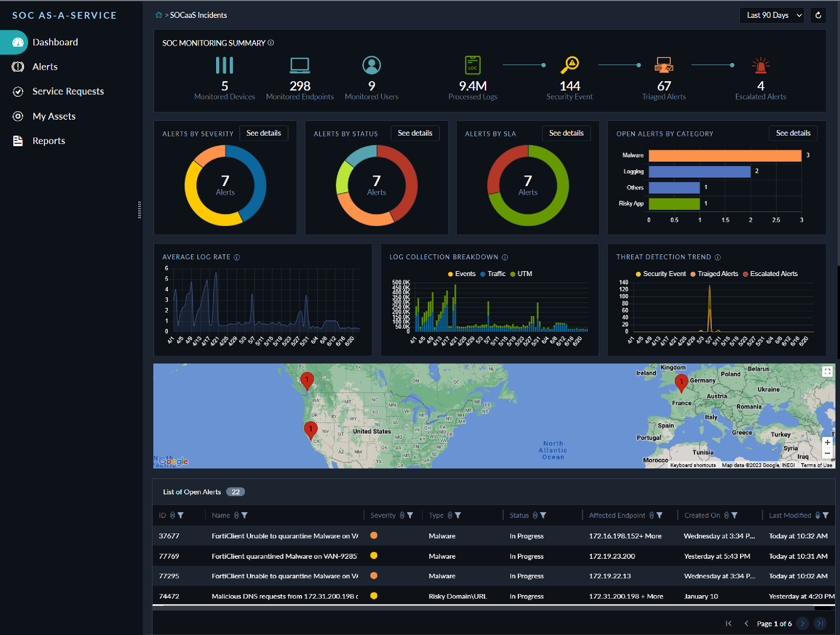
Task: Open the SOC Monitoring Summary info tooltip icon
Action: 271,43
